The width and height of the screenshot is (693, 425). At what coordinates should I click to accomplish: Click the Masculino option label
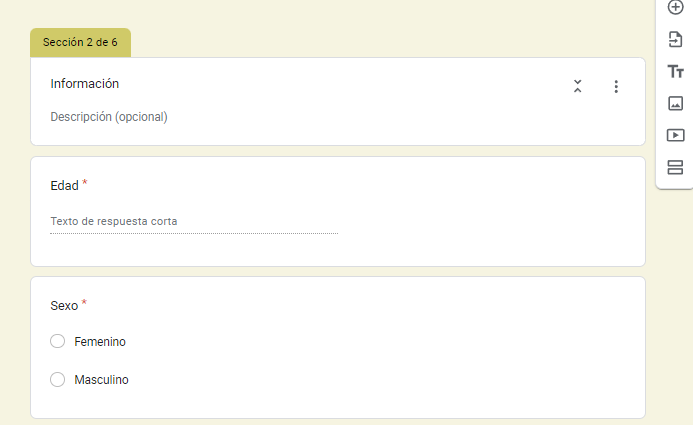(x=101, y=380)
